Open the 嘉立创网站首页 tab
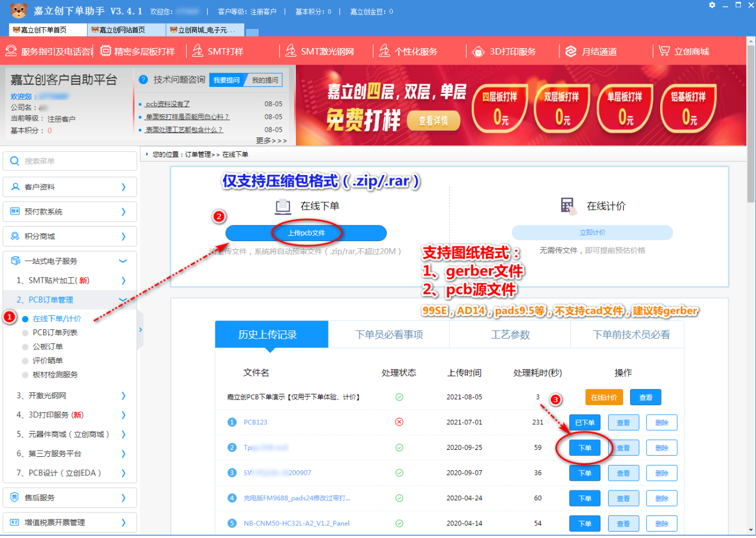 tap(121, 30)
